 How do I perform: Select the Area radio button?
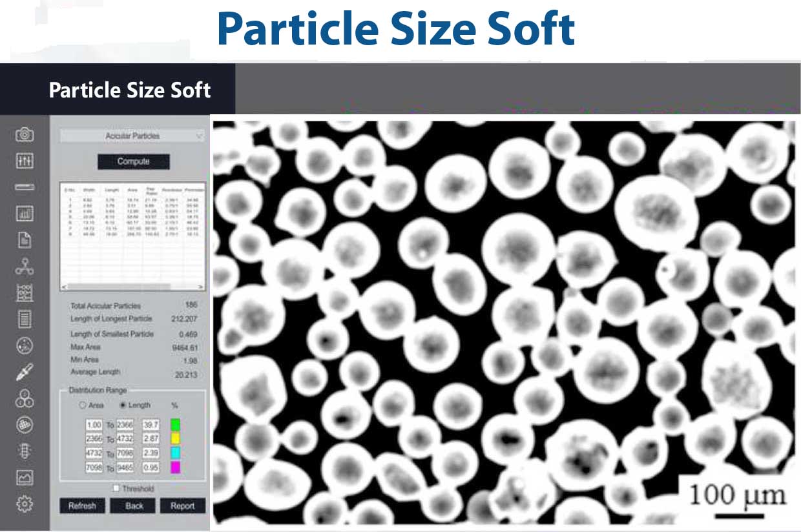pos(82,405)
